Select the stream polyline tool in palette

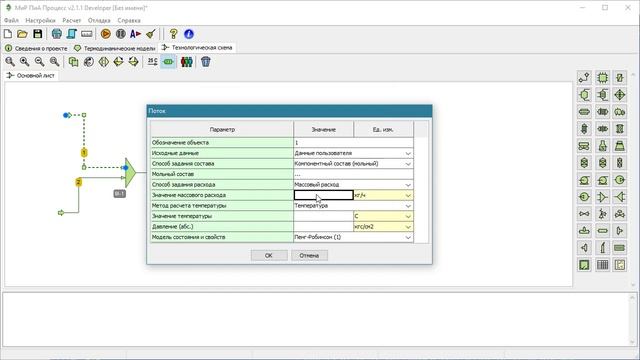pos(584,78)
